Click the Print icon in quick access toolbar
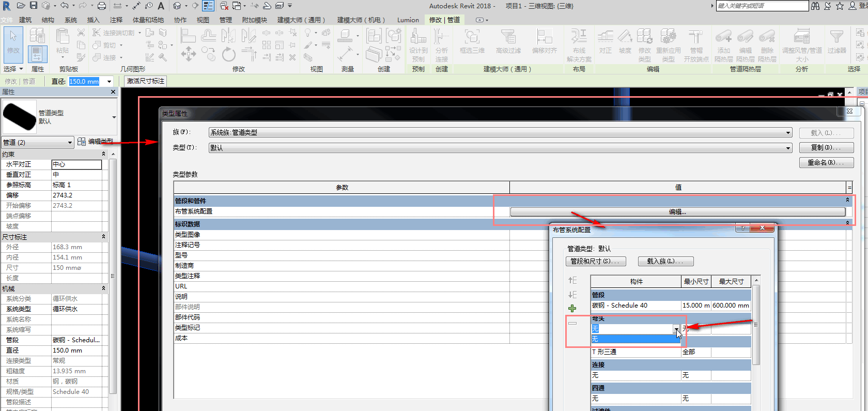868x411 pixels. (x=102, y=6)
